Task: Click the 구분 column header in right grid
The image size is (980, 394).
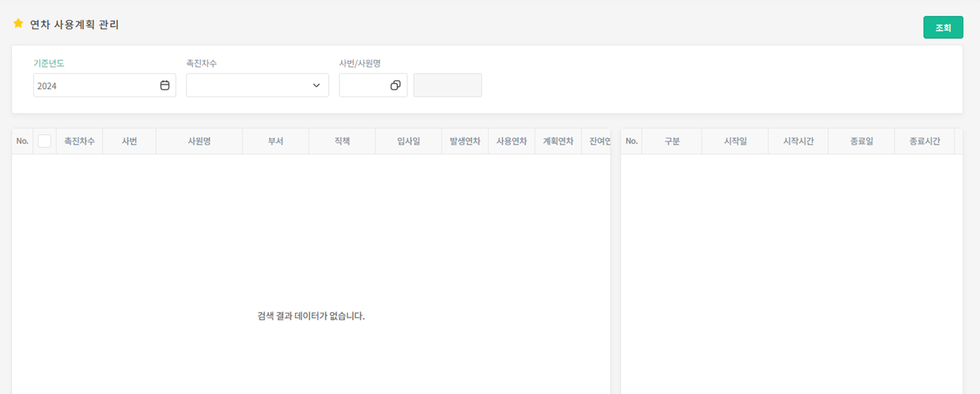Action: [x=672, y=141]
